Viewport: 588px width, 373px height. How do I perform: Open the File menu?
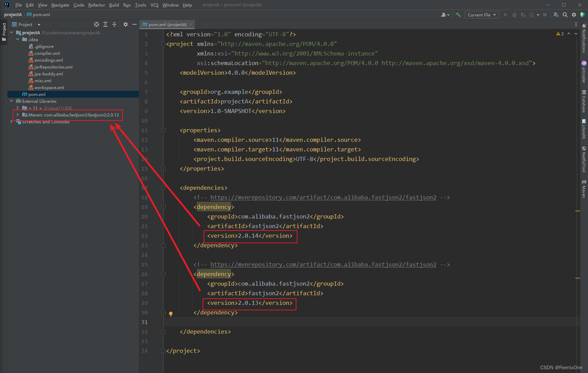pyautogui.click(x=18, y=5)
